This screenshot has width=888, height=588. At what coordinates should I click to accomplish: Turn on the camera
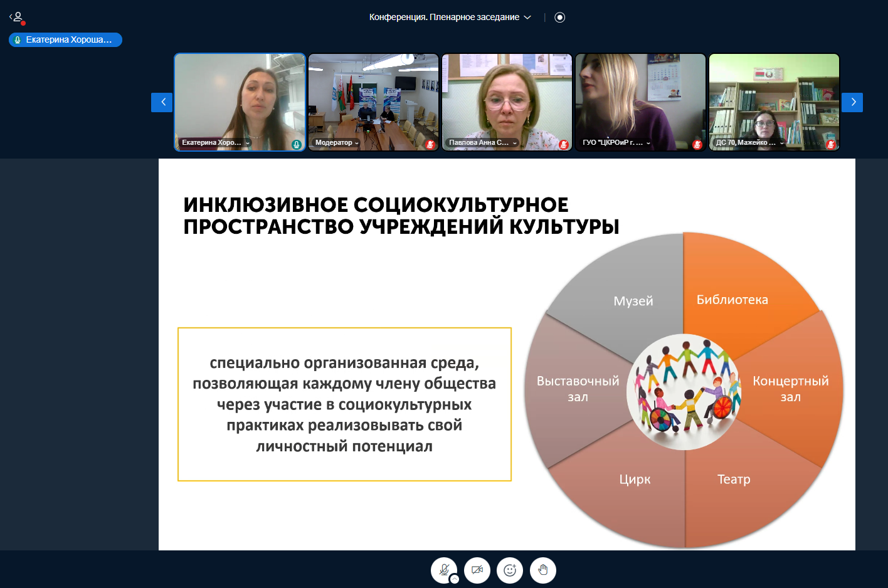point(477,570)
